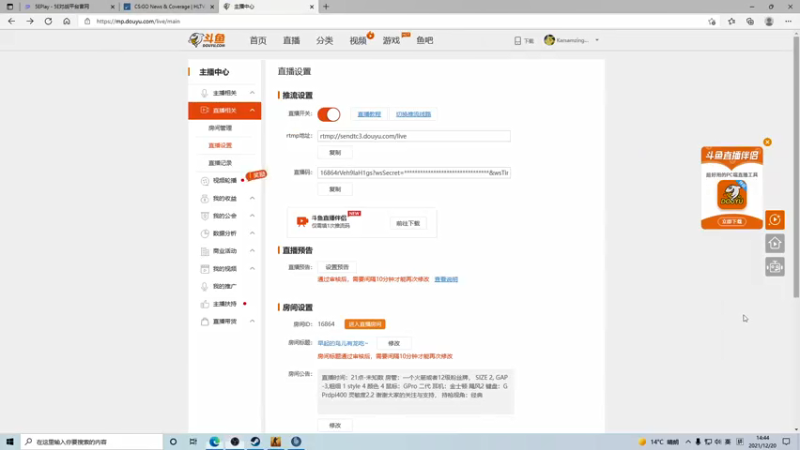Click the document icon beside 商业活动

point(205,251)
